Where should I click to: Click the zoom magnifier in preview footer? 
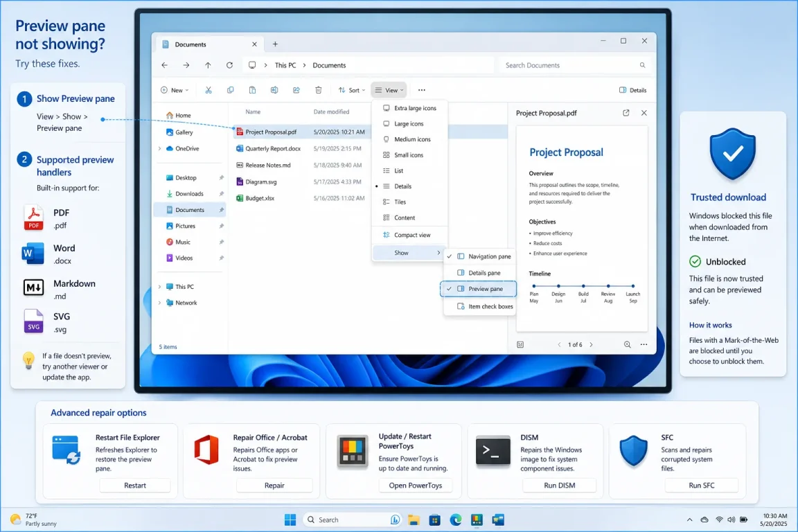click(x=627, y=345)
